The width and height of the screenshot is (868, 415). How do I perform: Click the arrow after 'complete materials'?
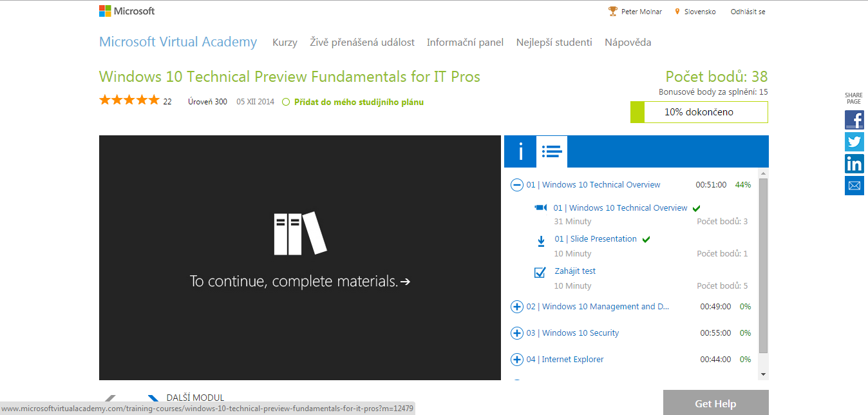(405, 282)
